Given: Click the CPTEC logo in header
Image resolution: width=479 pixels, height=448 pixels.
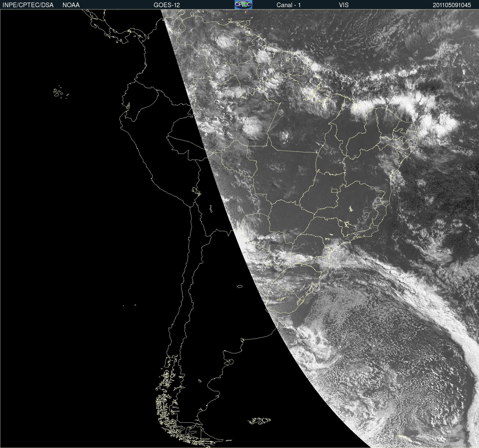Looking at the screenshot, I should pos(243,5).
